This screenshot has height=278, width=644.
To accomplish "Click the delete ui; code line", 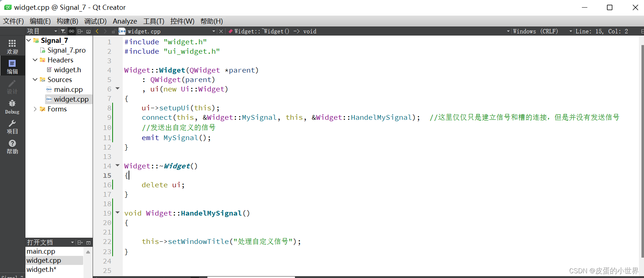I will click(163, 185).
